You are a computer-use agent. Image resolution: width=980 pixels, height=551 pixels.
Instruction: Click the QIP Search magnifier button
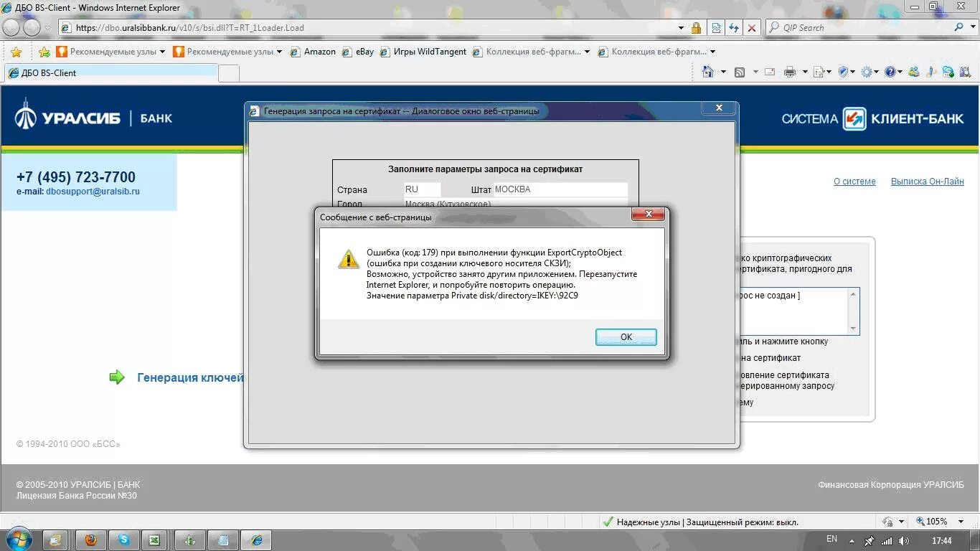959,27
